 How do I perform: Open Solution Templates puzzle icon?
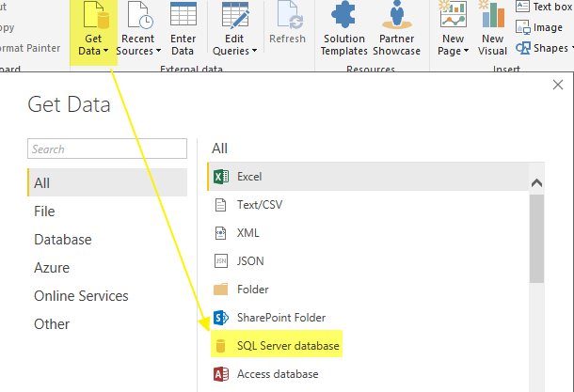pos(343,15)
